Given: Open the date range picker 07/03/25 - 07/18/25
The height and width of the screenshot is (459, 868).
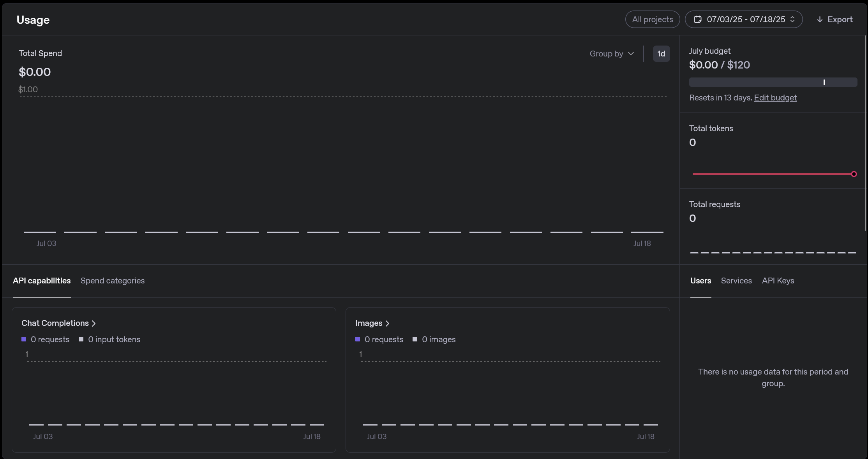Looking at the screenshot, I should click(744, 19).
